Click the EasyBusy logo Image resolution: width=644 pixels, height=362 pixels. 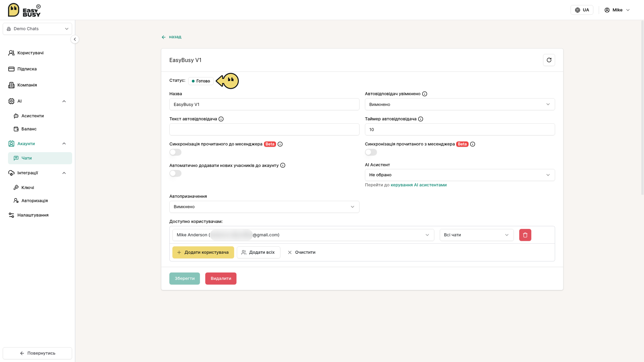click(x=24, y=10)
